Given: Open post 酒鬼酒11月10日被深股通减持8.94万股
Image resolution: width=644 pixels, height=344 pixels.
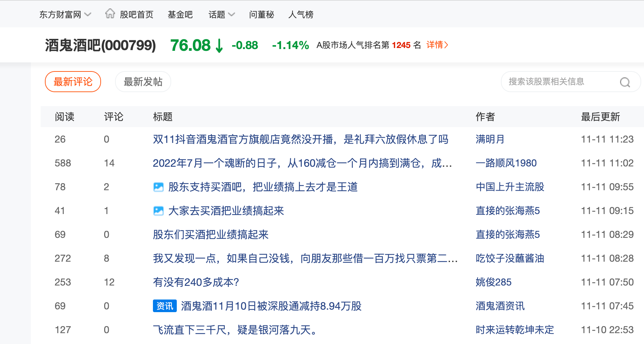Looking at the screenshot, I should (271, 306).
